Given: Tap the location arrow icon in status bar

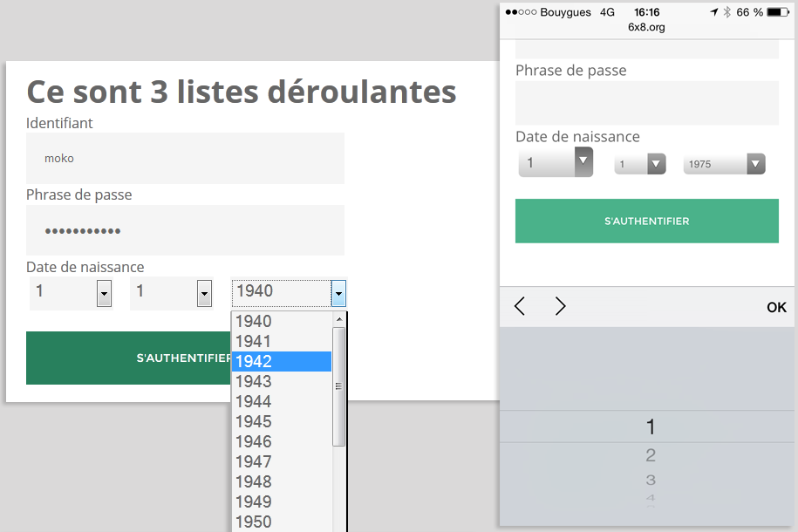Looking at the screenshot, I should [714, 12].
